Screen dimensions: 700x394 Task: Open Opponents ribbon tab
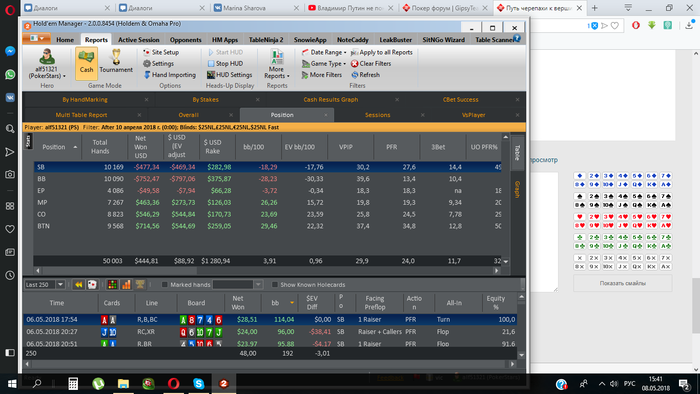(x=185, y=40)
